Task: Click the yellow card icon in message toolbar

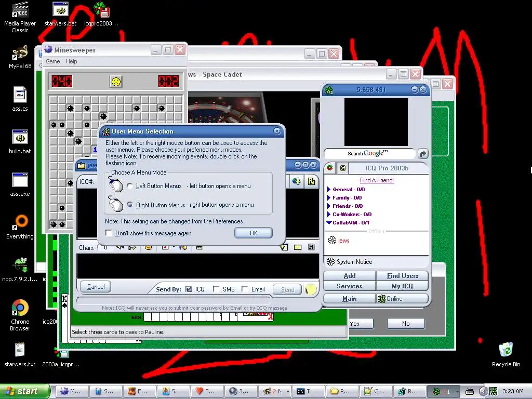Action: click(298, 247)
